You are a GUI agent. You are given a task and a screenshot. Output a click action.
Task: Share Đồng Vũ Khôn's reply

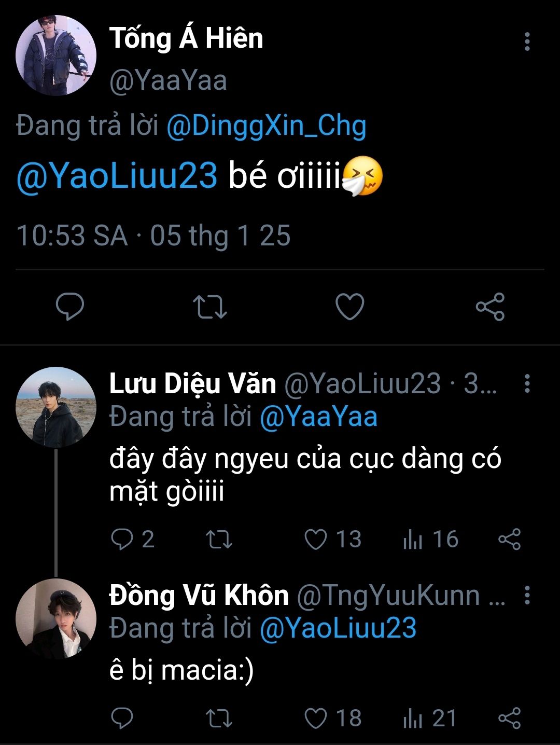tap(509, 719)
